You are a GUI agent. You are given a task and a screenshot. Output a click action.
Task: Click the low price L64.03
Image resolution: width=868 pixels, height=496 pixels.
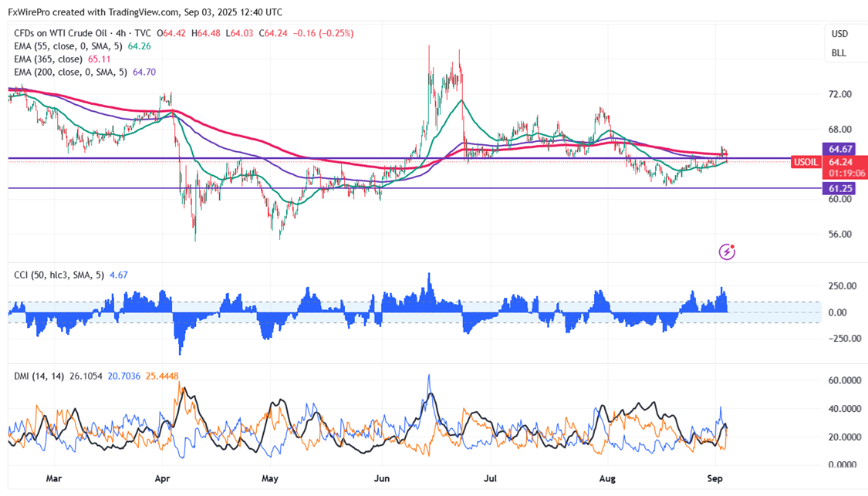(240, 33)
